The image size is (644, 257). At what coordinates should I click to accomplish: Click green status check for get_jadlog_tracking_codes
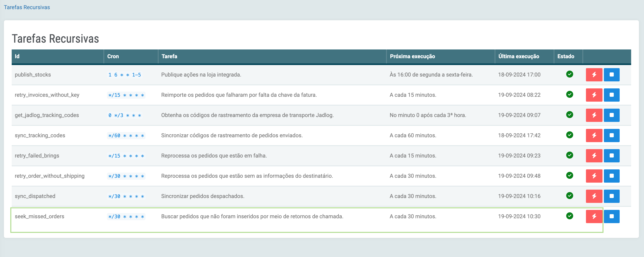[570, 115]
